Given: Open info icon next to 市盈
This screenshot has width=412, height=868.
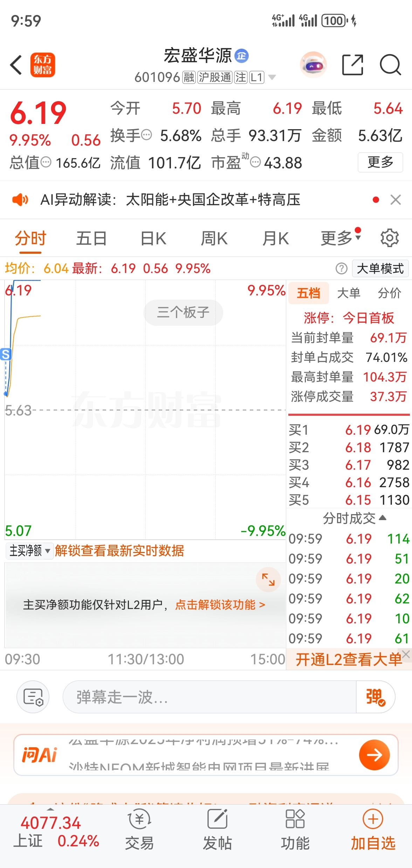Looking at the screenshot, I should click(x=256, y=162).
